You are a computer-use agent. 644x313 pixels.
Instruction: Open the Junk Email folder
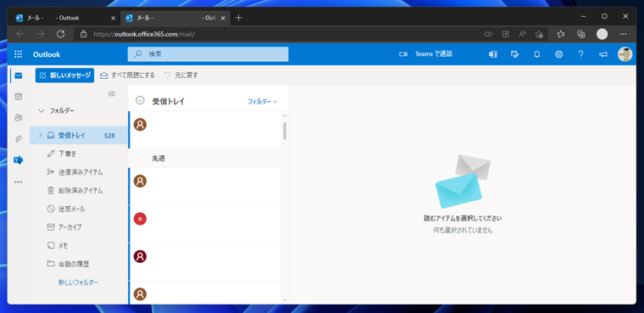click(x=79, y=209)
